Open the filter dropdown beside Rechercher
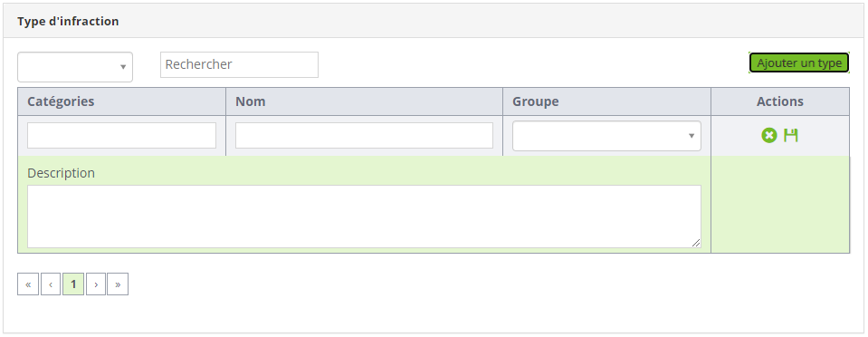868x337 pixels. 75,67
